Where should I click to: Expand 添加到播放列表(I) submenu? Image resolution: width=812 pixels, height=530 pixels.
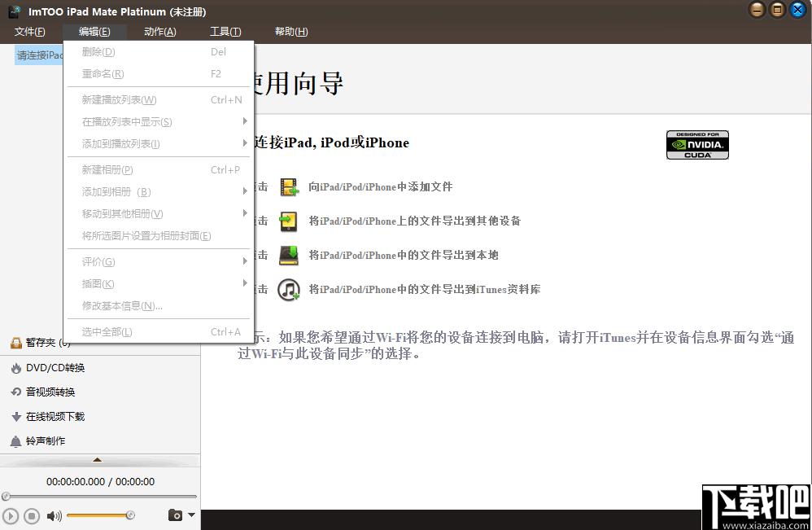[159, 143]
